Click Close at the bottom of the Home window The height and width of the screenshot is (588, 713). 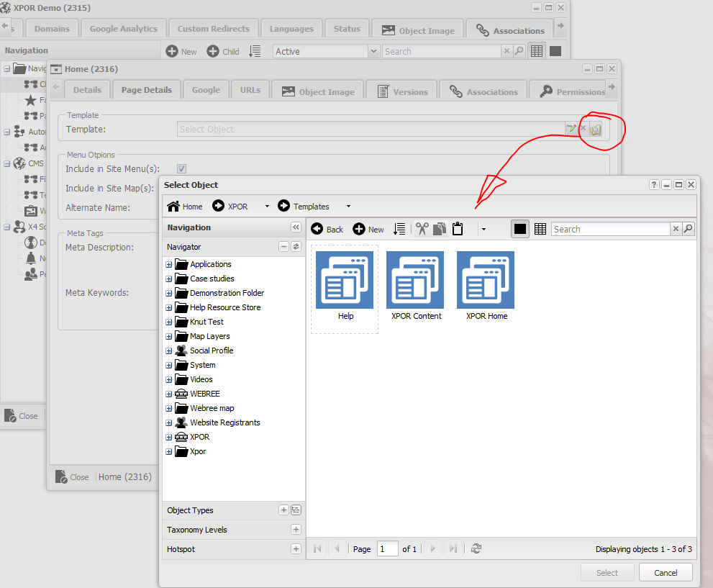72,476
